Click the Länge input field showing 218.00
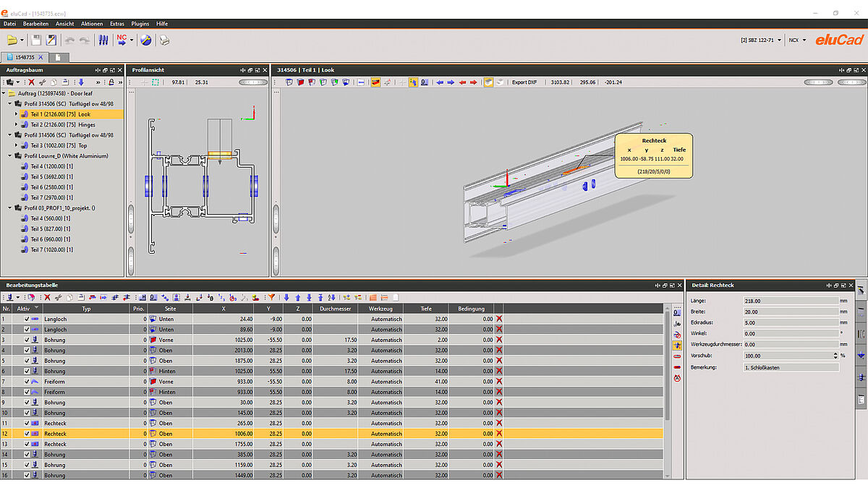Screen dimensions: 868x488 (x=790, y=300)
